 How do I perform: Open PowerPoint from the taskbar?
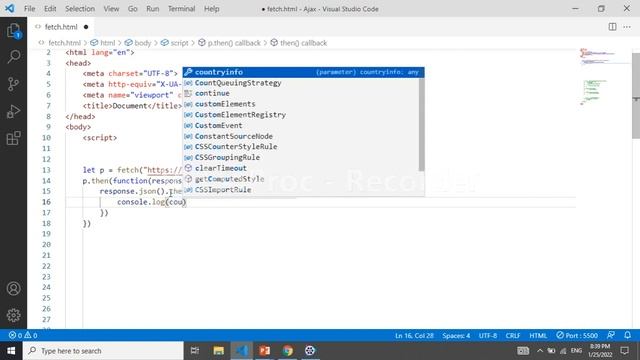coord(264,351)
